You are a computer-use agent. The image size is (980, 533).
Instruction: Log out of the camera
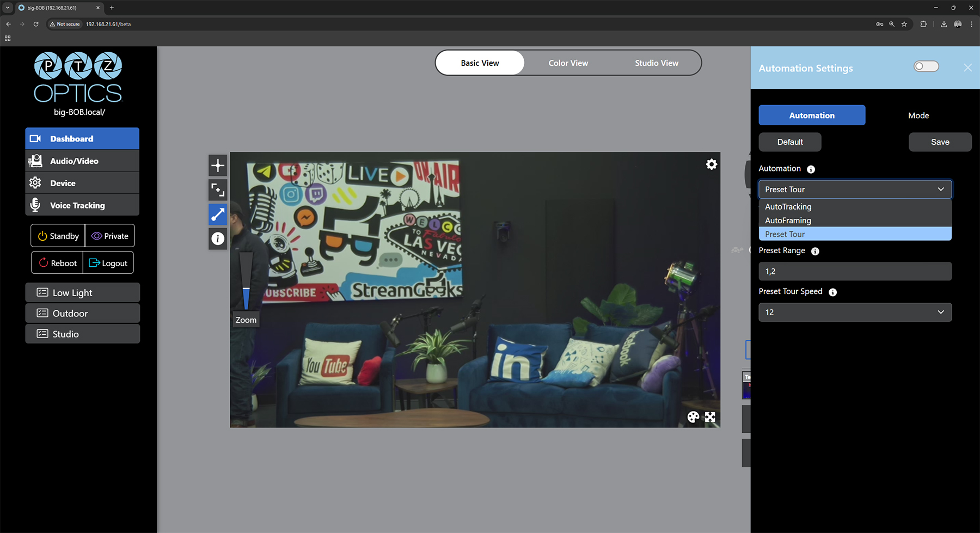tap(108, 263)
